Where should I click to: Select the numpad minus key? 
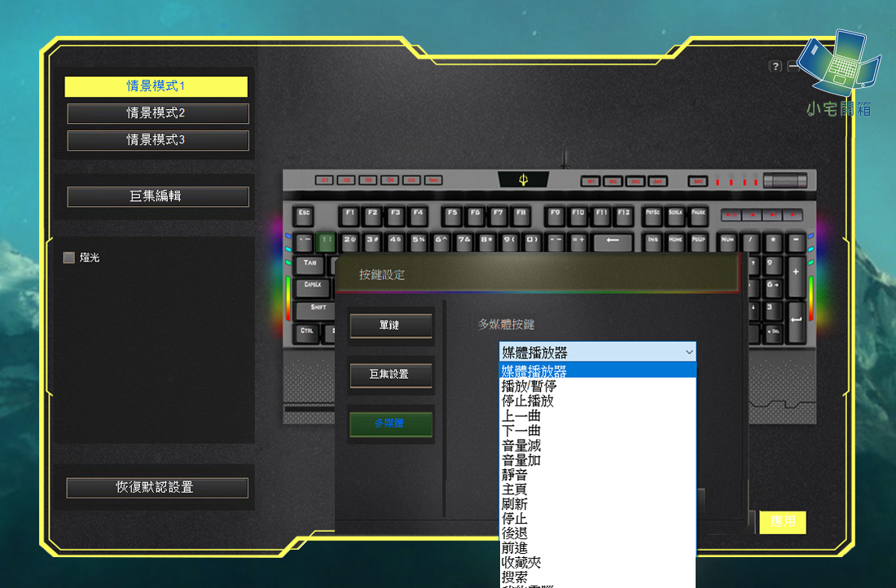(x=796, y=243)
